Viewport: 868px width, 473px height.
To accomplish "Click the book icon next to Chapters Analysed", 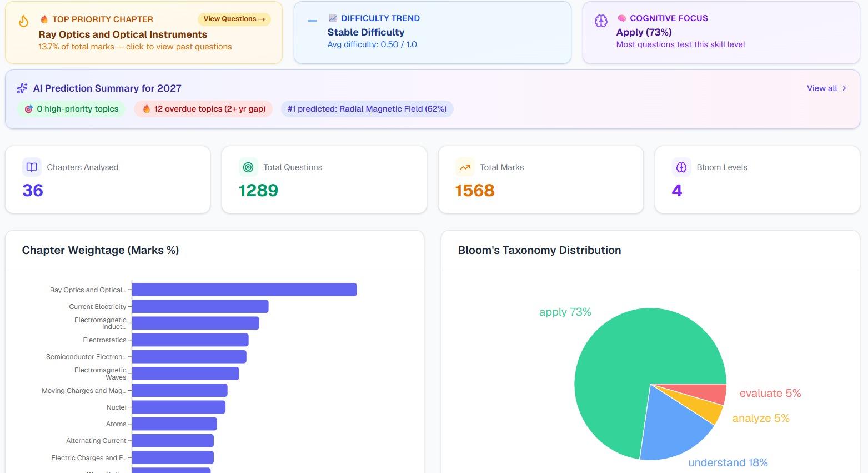I will tap(32, 167).
